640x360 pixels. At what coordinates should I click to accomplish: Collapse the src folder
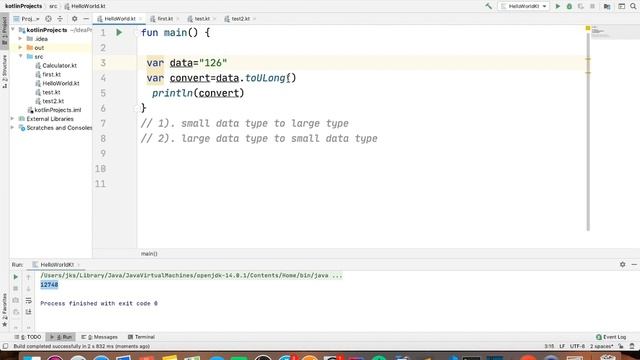click(x=20, y=56)
